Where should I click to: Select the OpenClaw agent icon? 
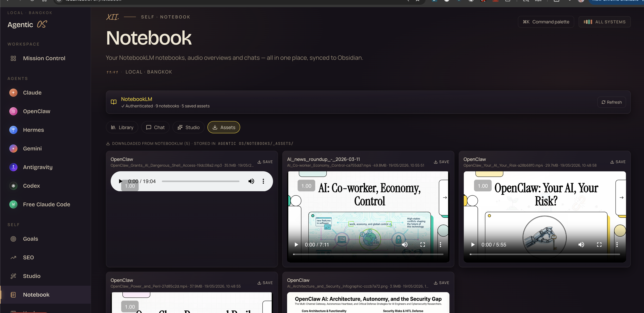(x=13, y=111)
